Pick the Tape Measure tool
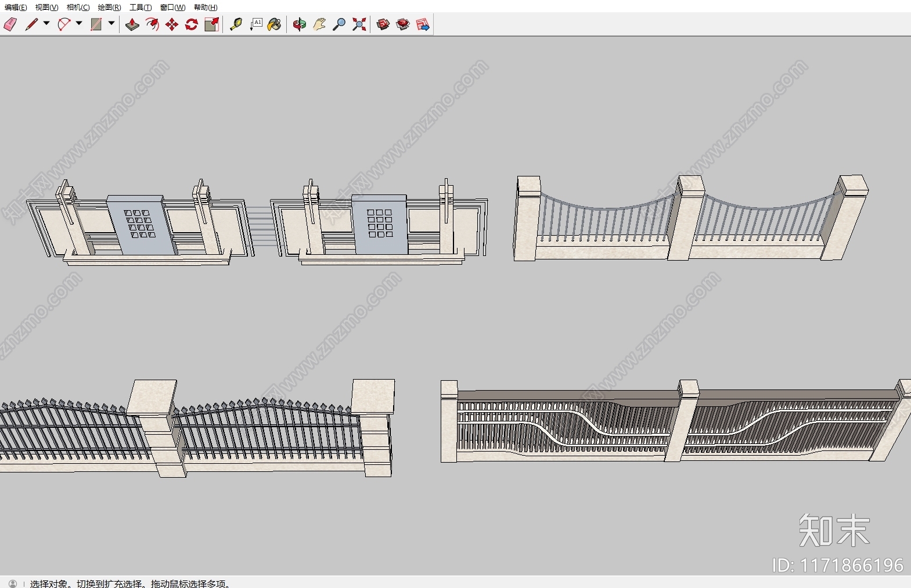 tap(236, 24)
